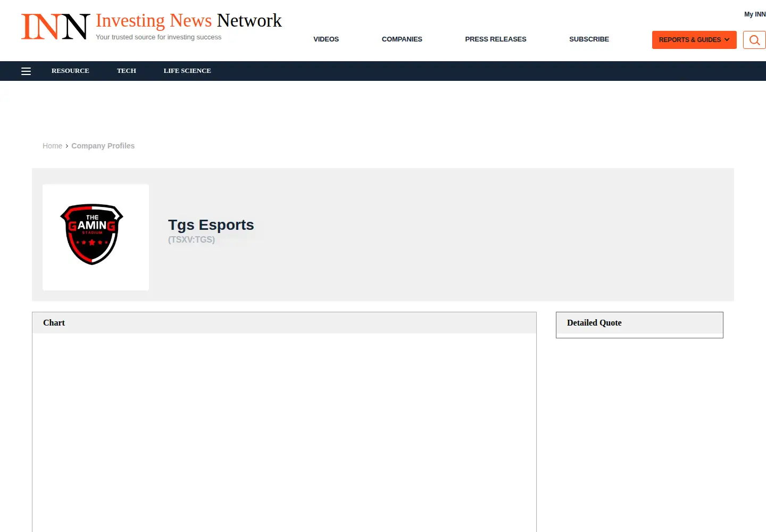Click the Tgs Esports company heading

click(x=211, y=225)
